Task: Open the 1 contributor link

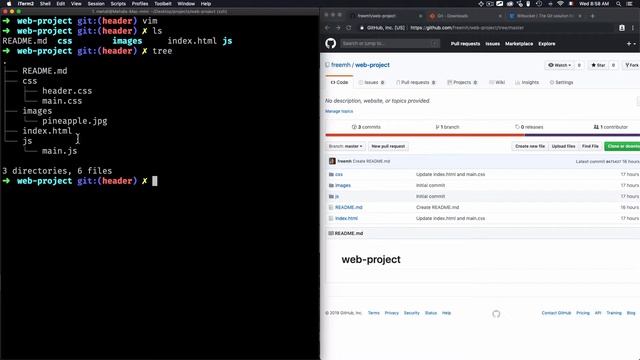Action: [611, 127]
